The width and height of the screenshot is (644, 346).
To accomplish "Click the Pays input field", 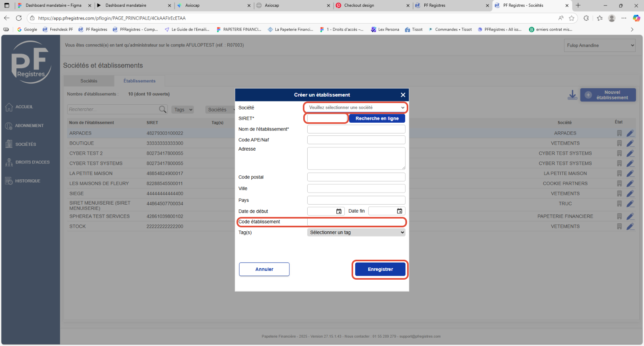I will 356,200.
